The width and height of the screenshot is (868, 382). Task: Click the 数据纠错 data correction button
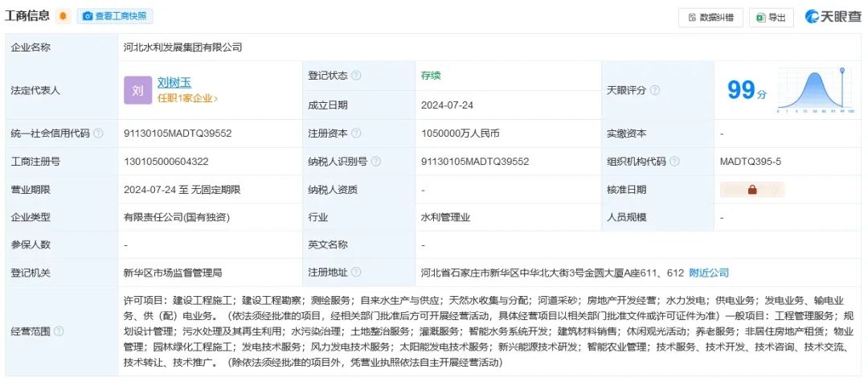pos(710,17)
